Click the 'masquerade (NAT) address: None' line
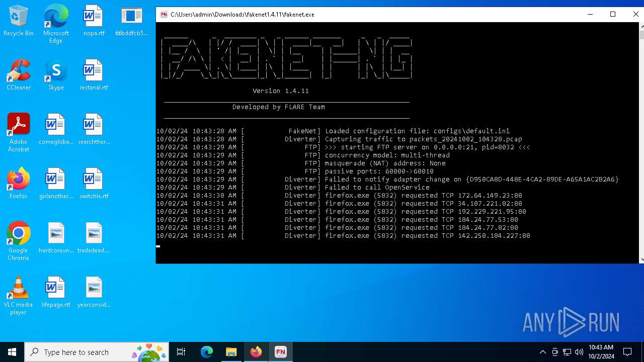This screenshot has width=644, height=362. 301,163
